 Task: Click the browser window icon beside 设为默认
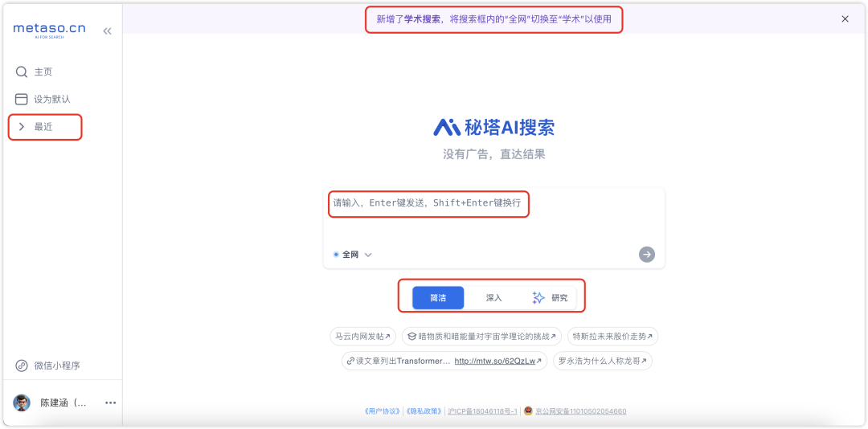tap(22, 100)
